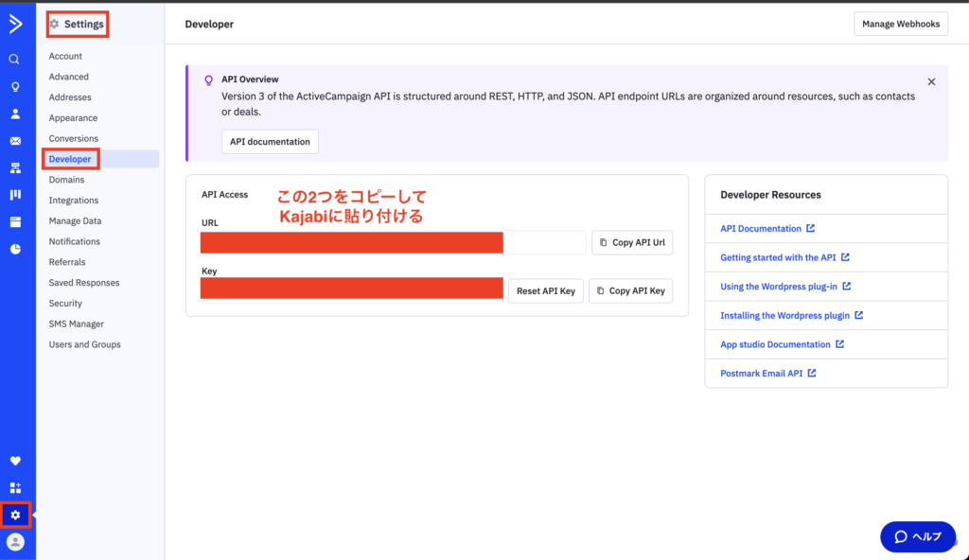Open Addresses settings
Image resolution: width=969 pixels, height=560 pixels.
[x=70, y=97]
